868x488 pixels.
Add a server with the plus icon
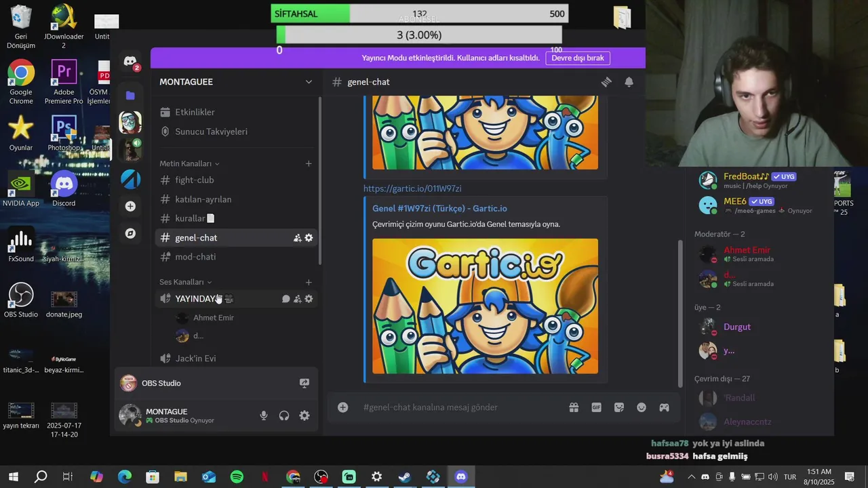tap(130, 206)
